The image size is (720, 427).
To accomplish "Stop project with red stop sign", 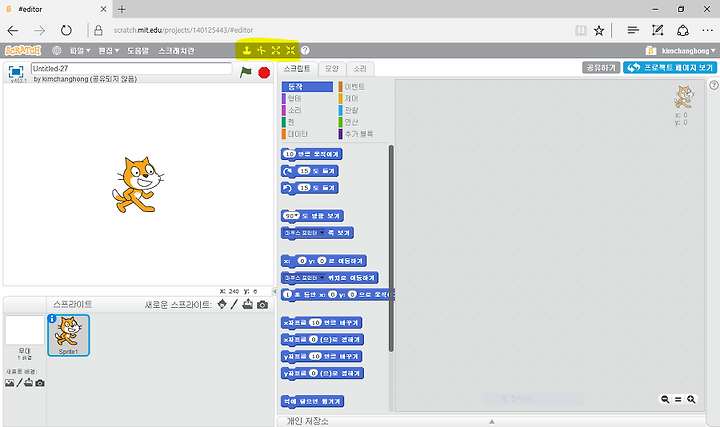I will 264,73.
